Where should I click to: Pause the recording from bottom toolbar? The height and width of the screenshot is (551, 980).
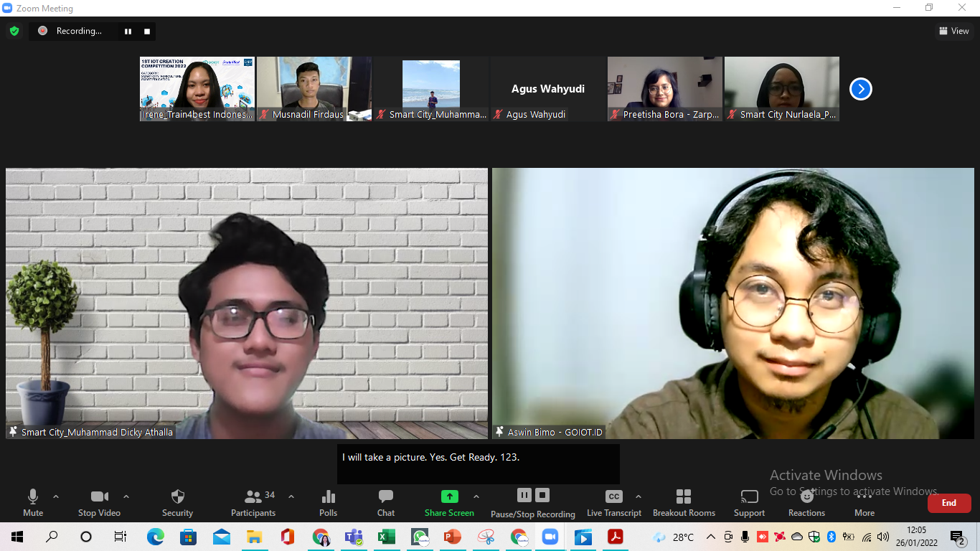pyautogui.click(x=524, y=495)
